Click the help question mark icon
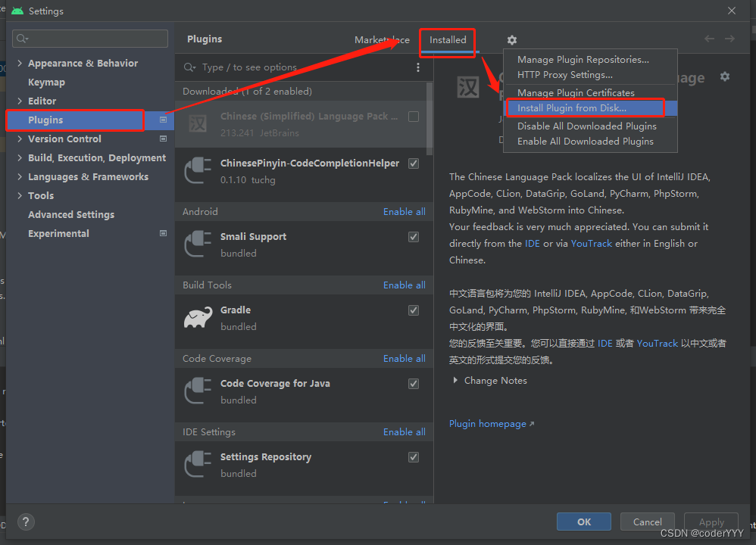Screen dimensions: 756x545 26,522
